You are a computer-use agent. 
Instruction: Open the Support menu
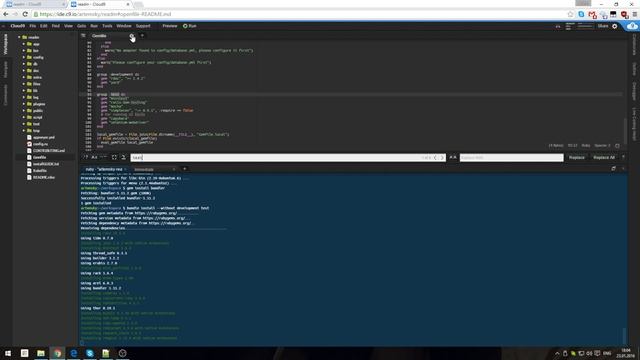[x=143, y=26]
